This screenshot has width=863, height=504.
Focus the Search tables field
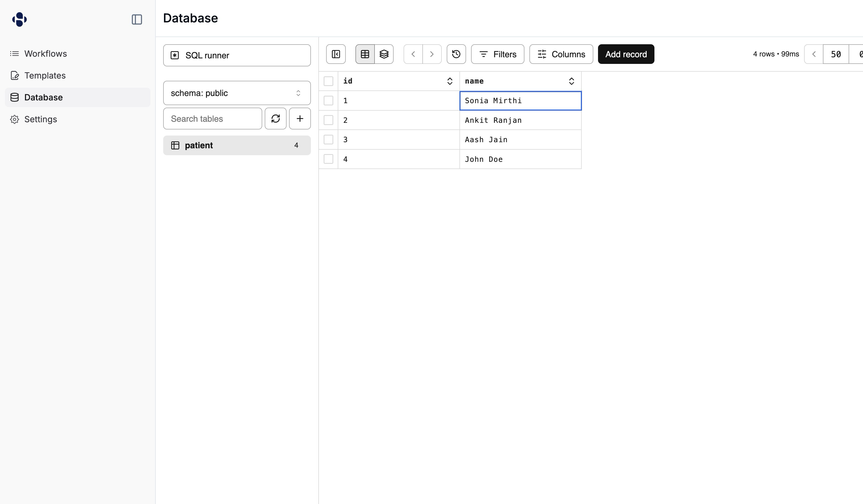[x=212, y=118]
